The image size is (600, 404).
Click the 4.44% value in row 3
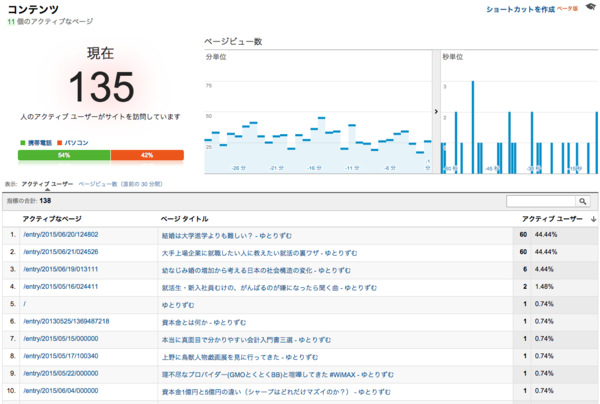(544, 269)
